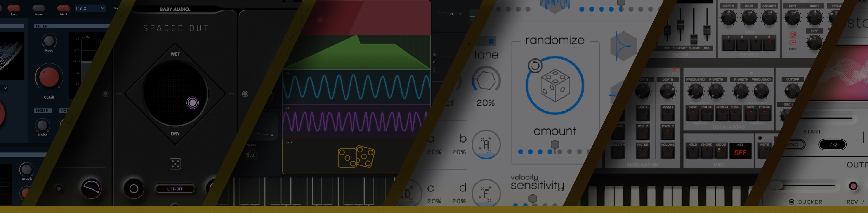Click the circled F preset icon

pos(486,194)
